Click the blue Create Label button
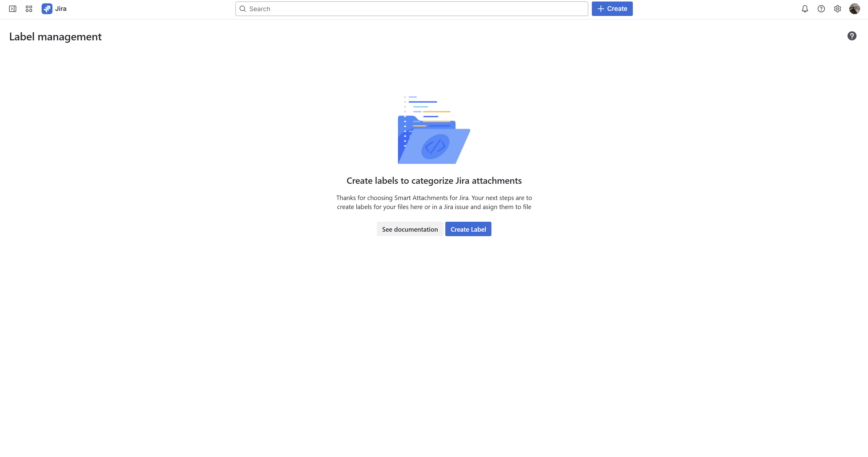 (x=468, y=229)
